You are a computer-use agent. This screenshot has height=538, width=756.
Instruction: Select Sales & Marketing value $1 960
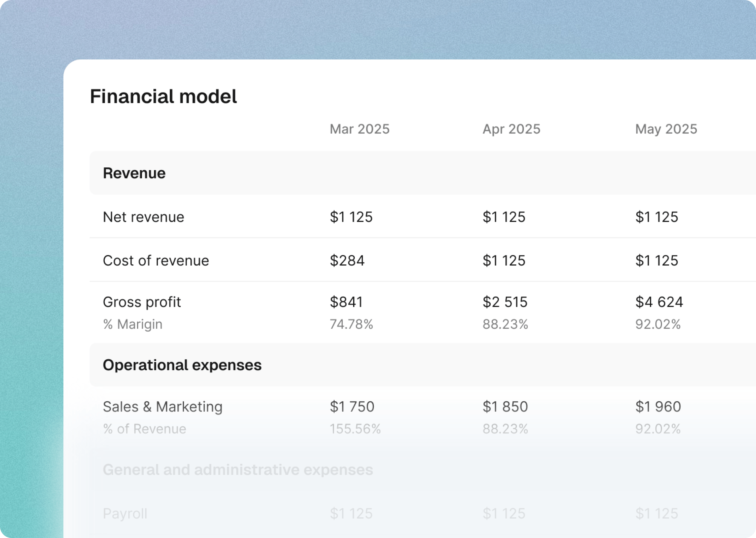click(658, 406)
